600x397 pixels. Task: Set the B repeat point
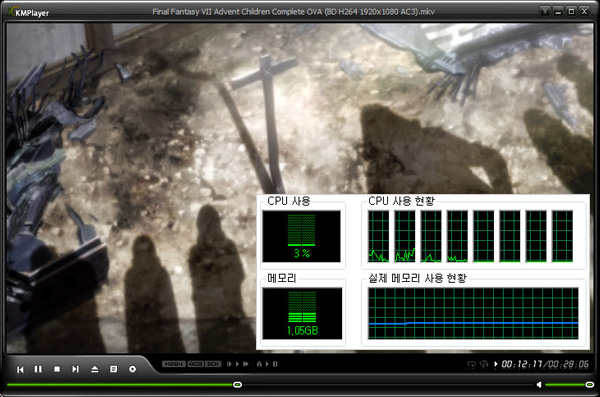275,364
